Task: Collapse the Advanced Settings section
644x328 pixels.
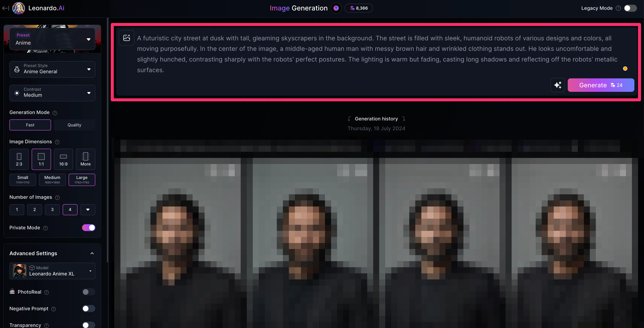Action: [92, 253]
